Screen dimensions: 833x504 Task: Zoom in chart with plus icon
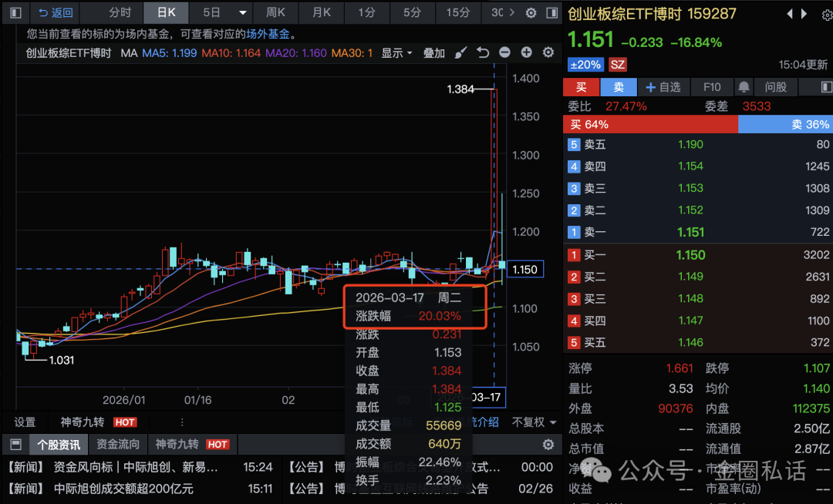pyautogui.click(x=527, y=52)
